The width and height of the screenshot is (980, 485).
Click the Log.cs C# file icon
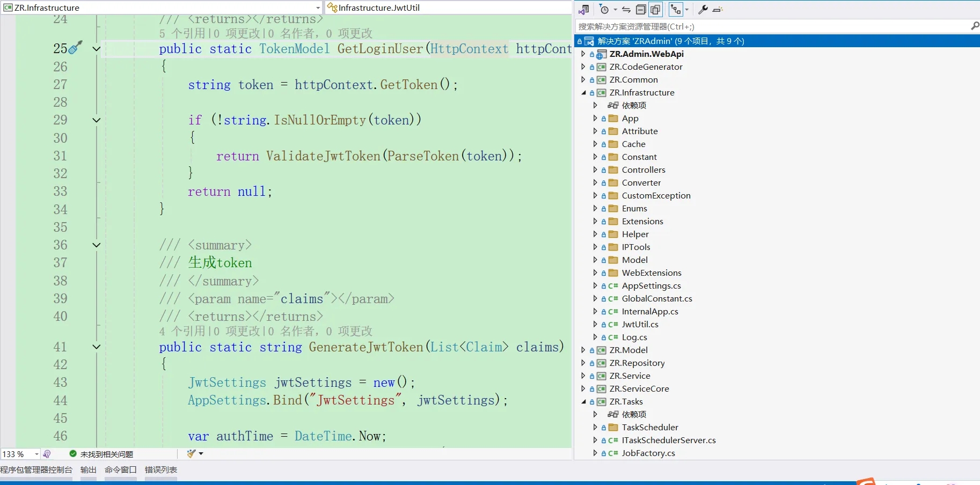tap(613, 337)
